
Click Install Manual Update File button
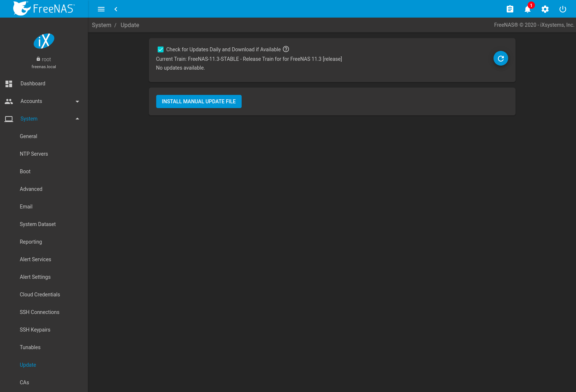(x=199, y=101)
